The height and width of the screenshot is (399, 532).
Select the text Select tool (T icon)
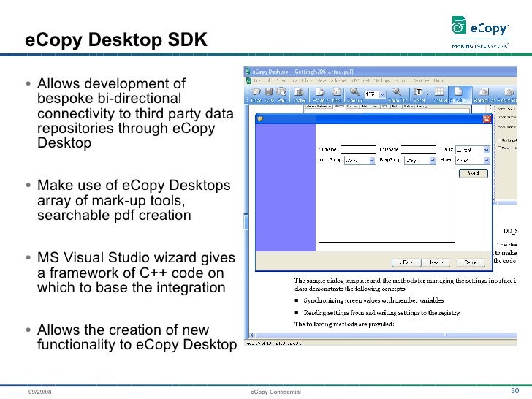point(419,95)
